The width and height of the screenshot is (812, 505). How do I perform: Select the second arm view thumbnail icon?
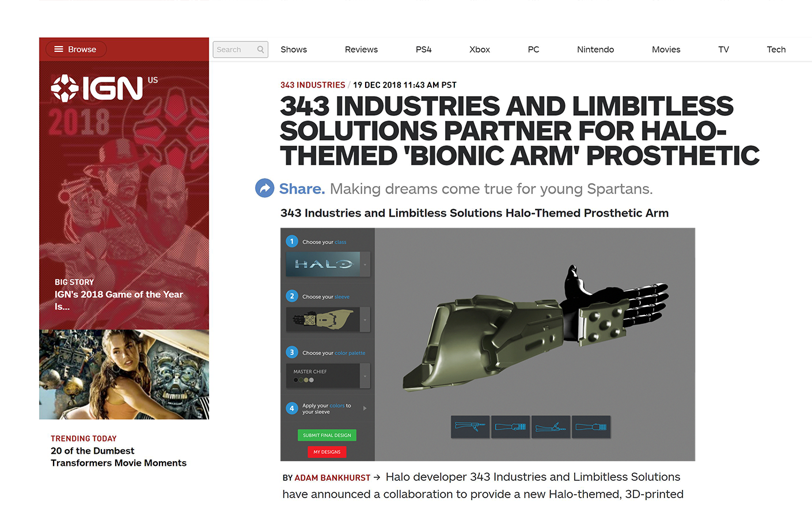pos(510,427)
